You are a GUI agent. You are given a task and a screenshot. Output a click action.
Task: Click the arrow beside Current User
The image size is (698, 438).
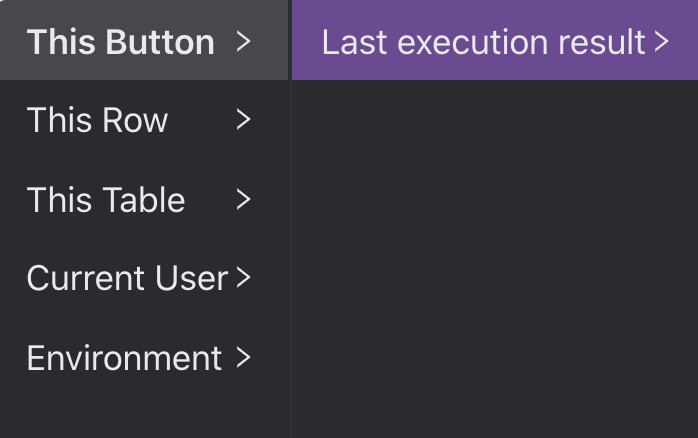point(242,278)
